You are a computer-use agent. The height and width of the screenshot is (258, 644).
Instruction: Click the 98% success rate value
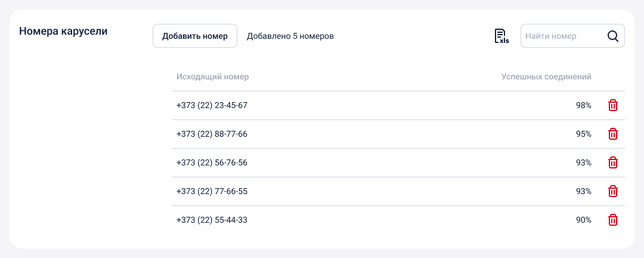pos(583,105)
